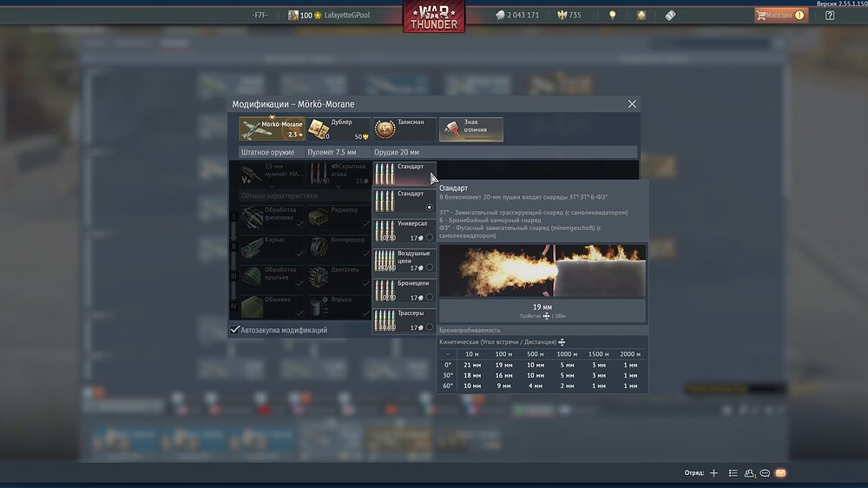Click the shell explosion preview image
Screen dimensions: 868x488
point(542,271)
